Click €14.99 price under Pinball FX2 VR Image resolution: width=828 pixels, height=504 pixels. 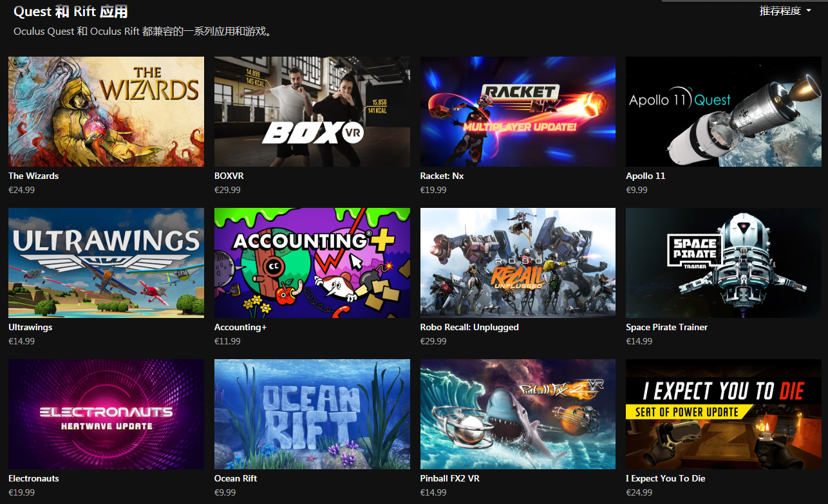coord(433,492)
